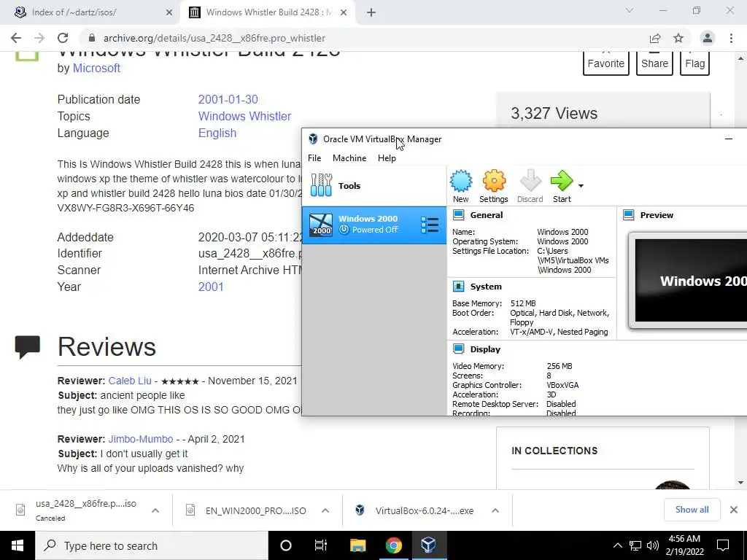This screenshot has height=560, width=747.
Task: Open File Explorer from taskbar
Action: [357, 545]
